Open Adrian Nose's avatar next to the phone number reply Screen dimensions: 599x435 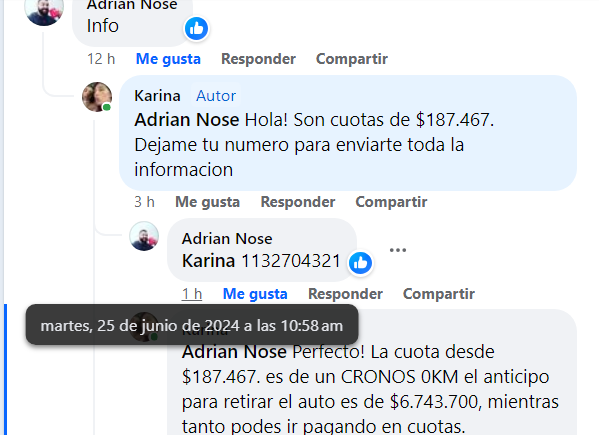[144, 236]
